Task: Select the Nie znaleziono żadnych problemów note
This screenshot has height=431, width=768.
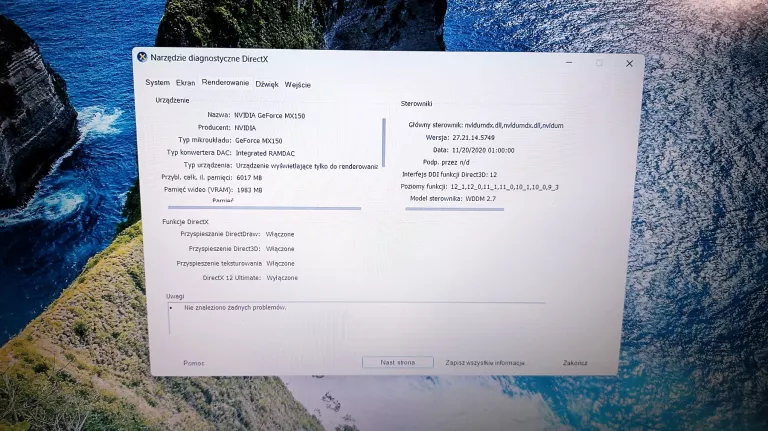Action: click(235, 308)
